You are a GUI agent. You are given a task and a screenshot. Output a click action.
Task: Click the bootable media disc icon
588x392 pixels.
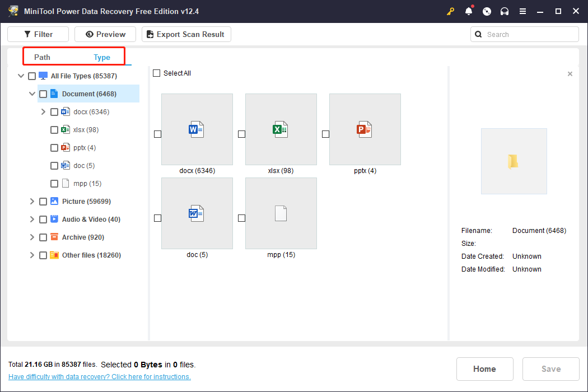[487, 12]
